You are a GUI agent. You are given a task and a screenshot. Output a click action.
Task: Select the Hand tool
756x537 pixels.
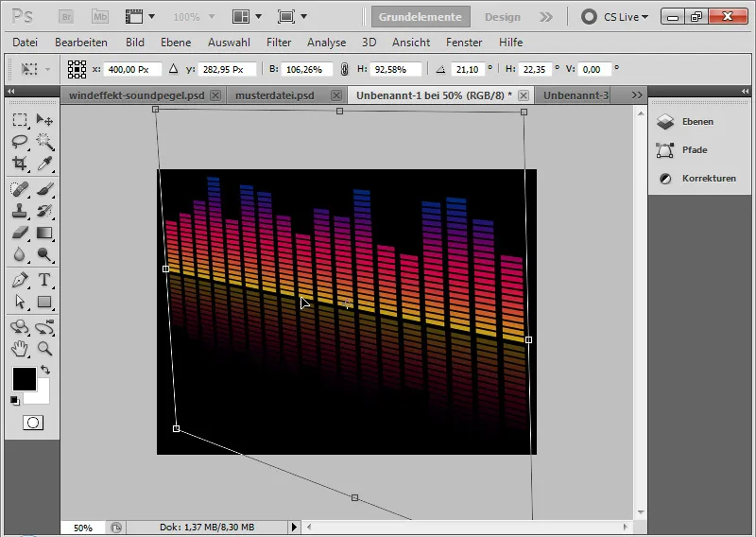click(19, 349)
